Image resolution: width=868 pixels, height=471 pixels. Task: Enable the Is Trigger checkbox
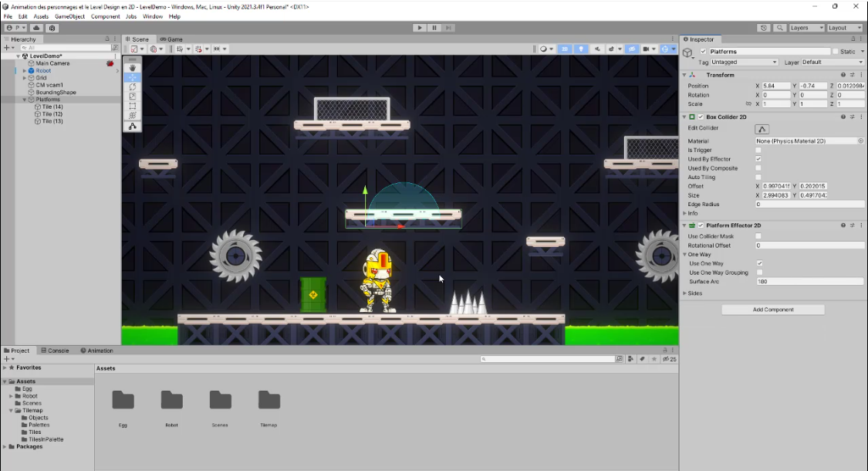(758, 151)
